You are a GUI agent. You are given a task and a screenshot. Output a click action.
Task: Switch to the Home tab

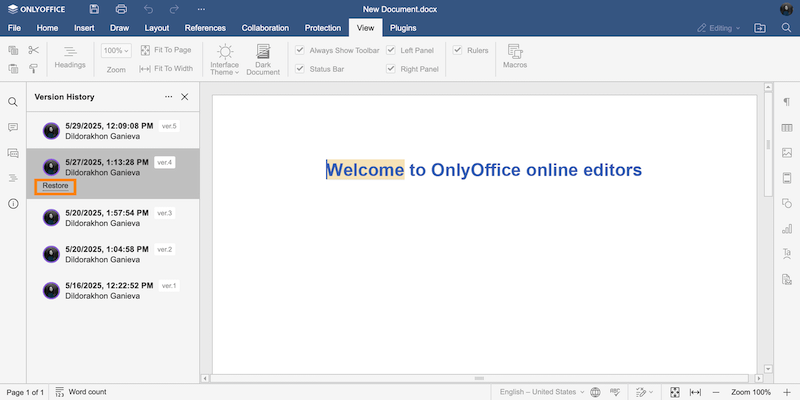47,28
